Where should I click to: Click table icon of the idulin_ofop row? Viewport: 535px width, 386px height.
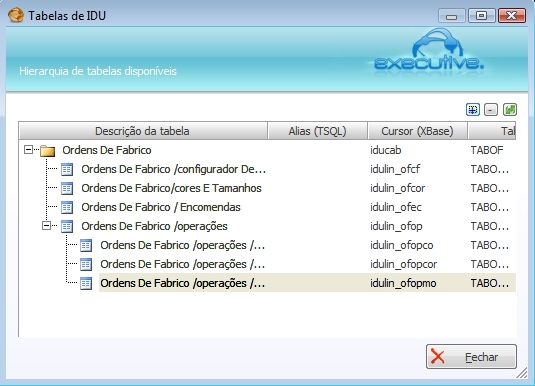point(67,226)
